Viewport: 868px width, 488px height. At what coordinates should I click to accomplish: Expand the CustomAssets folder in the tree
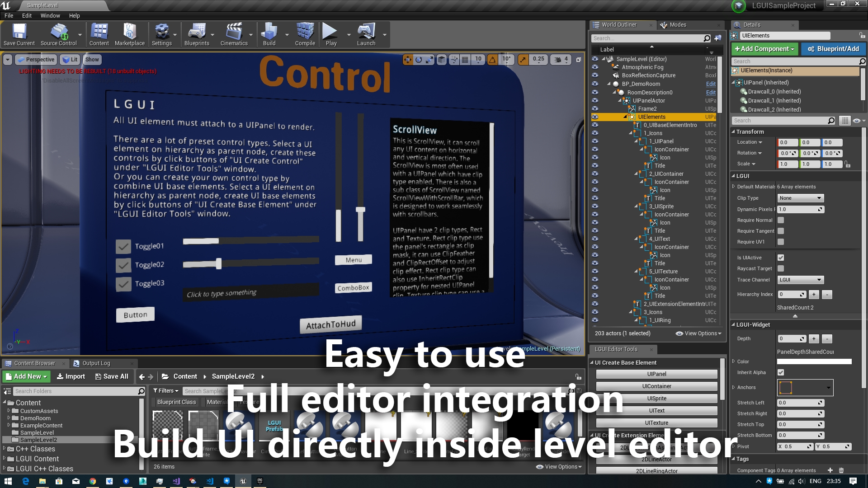[x=9, y=411]
